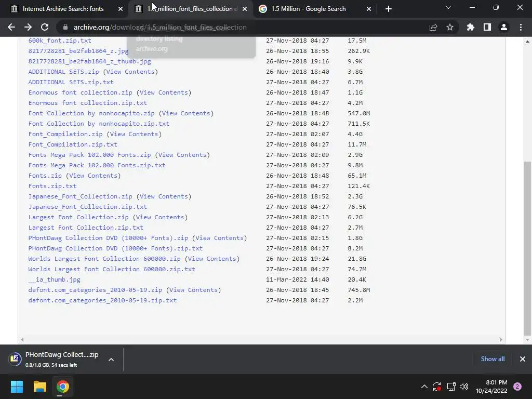Open dafont.com_categories_2010-05-19.zip.txt link
The width and height of the screenshot is (532, 399).
102,300
